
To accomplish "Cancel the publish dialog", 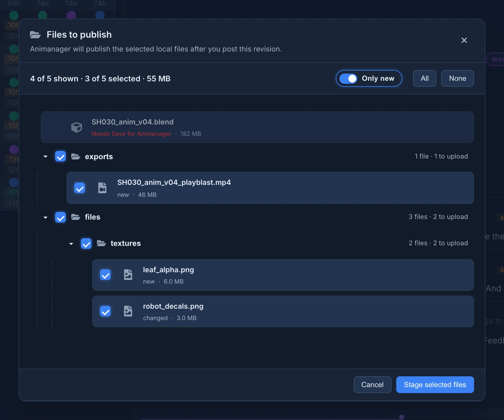I will pyautogui.click(x=372, y=385).
